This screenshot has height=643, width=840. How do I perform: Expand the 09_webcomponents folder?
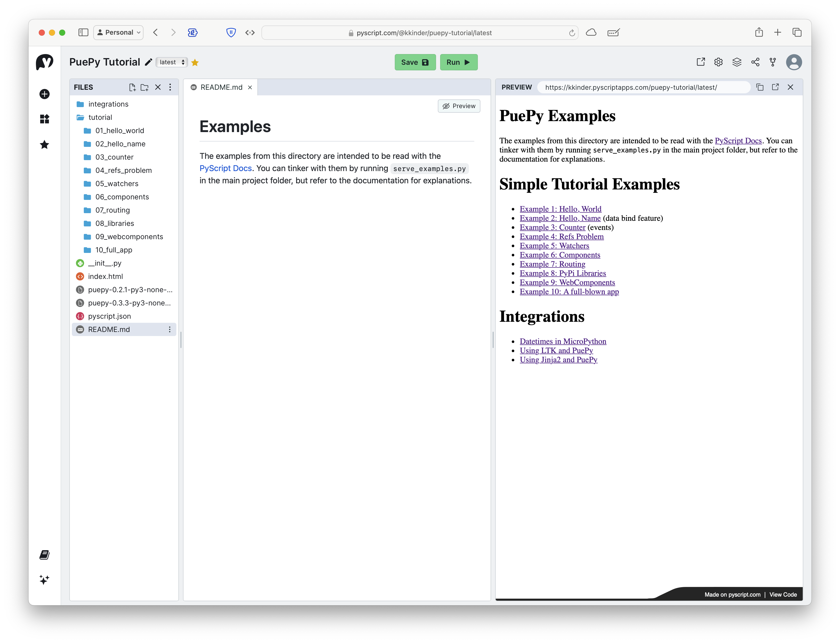click(x=124, y=237)
